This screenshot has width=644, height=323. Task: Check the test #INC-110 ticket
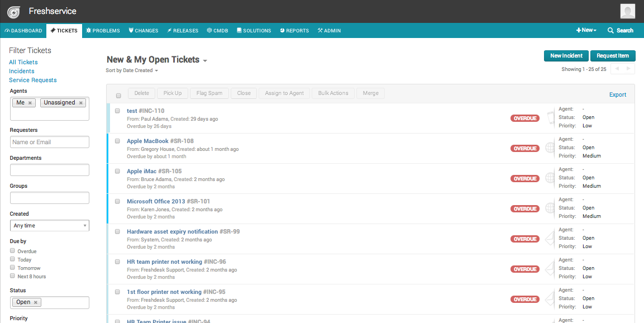(x=117, y=111)
